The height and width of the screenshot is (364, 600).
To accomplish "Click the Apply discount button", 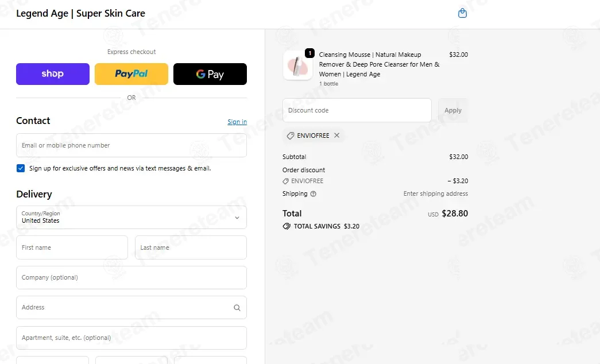I will click(x=452, y=110).
